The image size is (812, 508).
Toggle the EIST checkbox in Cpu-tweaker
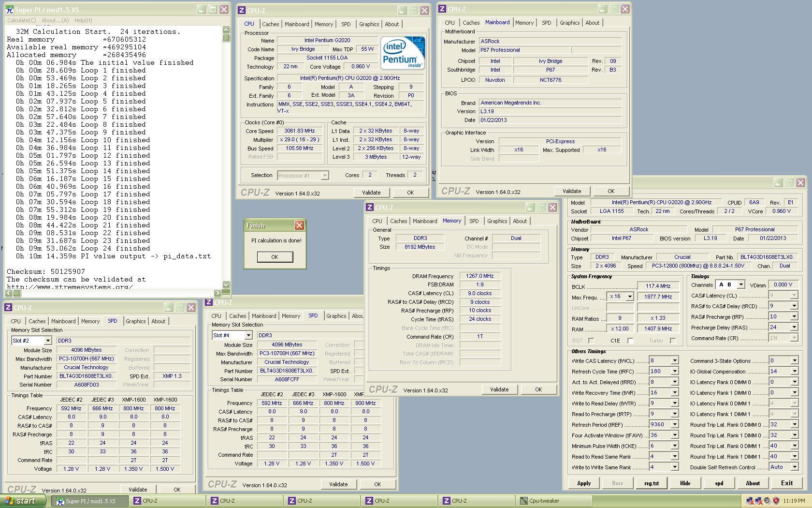coord(591,341)
